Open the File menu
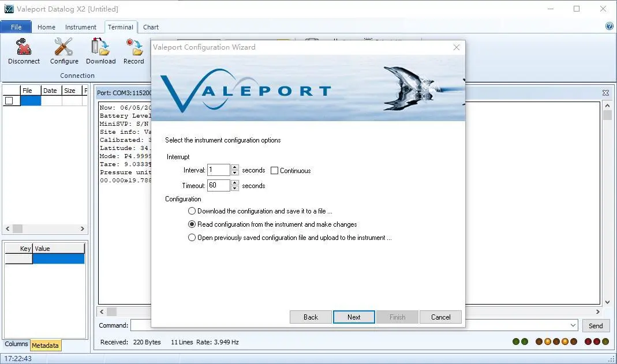 16,27
